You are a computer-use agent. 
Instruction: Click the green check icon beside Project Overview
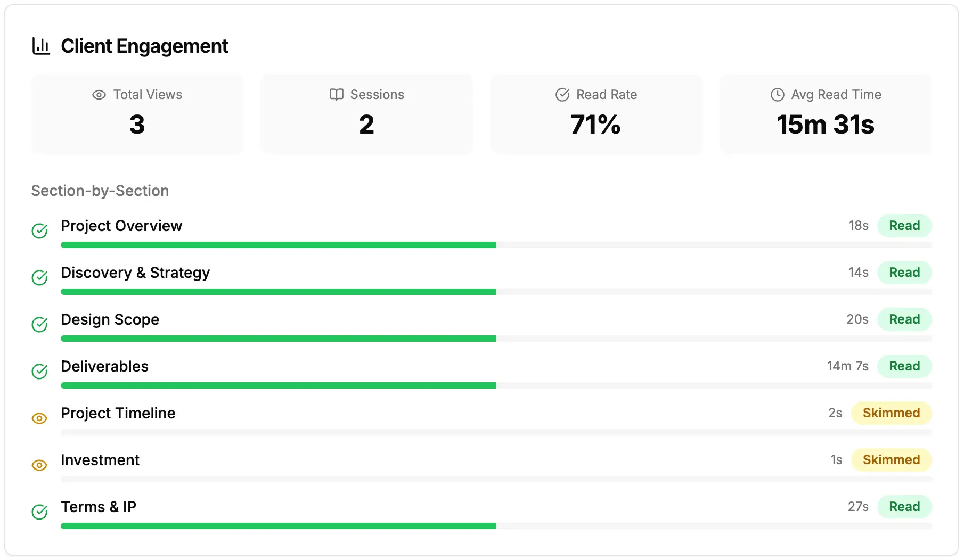(x=39, y=231)
